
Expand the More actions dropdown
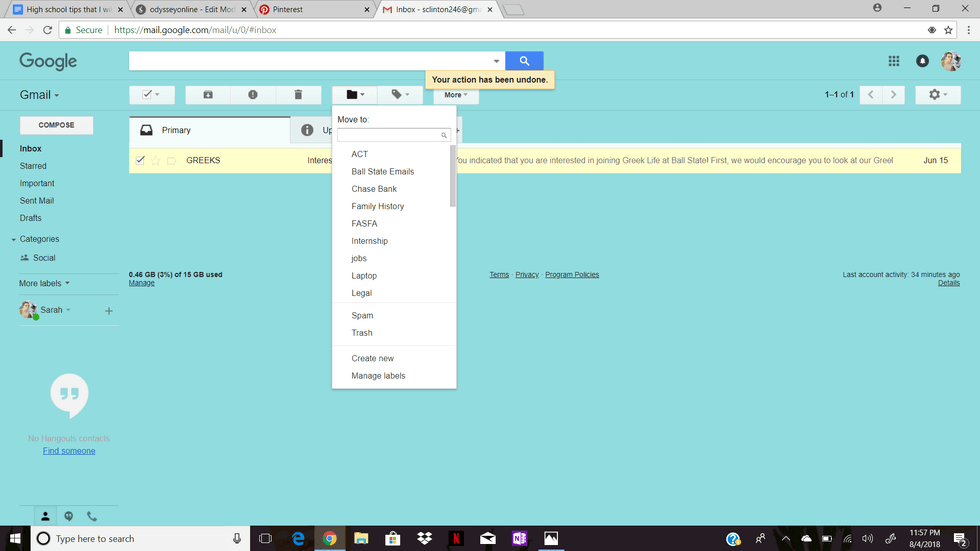(x=456, y=95)
